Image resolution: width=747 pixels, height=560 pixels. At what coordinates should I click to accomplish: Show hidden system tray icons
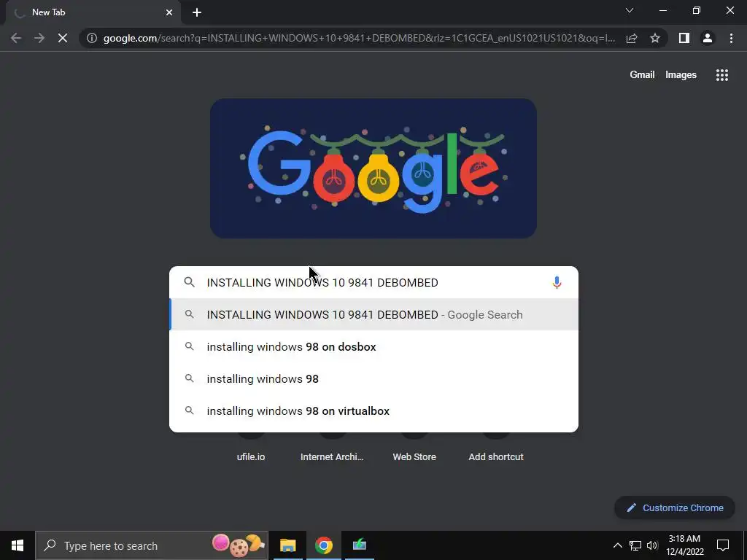pyautogui.click(x=617, y=545)
